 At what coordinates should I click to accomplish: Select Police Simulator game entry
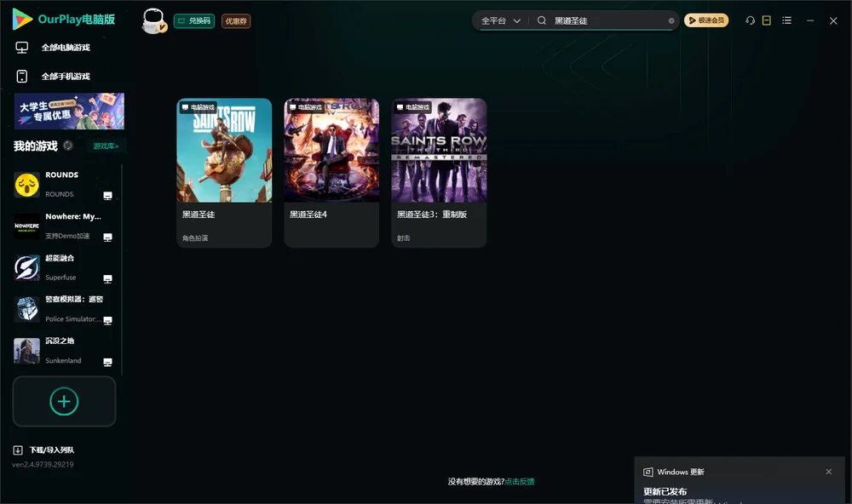tap(64, 309)
